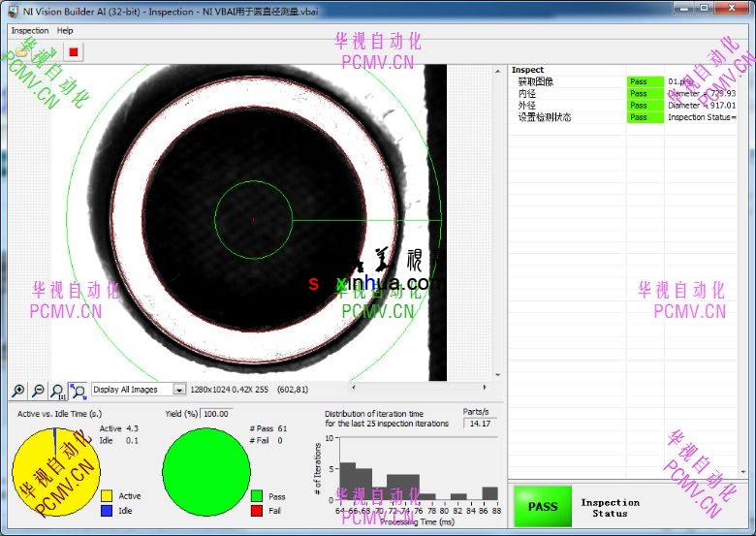Image resolution: width=756 pixels, height=536 pixels.
Task: Click the application icon in title bar
Action: pyautogui.click(x=14, y=11)
